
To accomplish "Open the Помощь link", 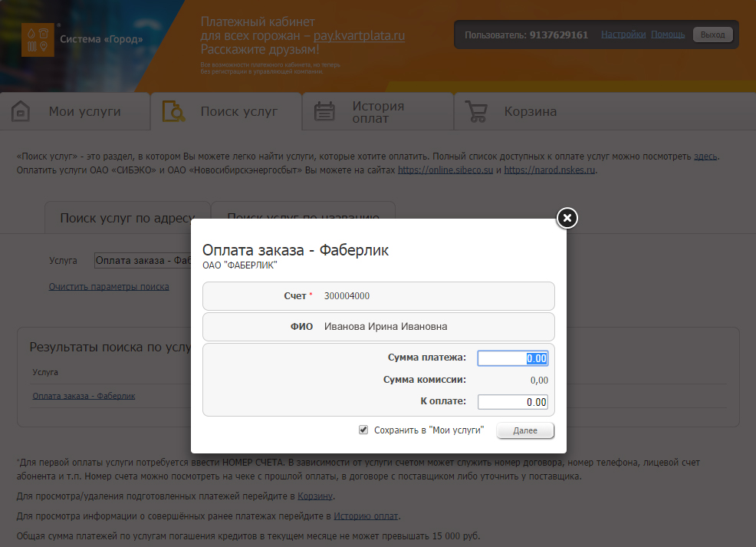I will 668,35.
